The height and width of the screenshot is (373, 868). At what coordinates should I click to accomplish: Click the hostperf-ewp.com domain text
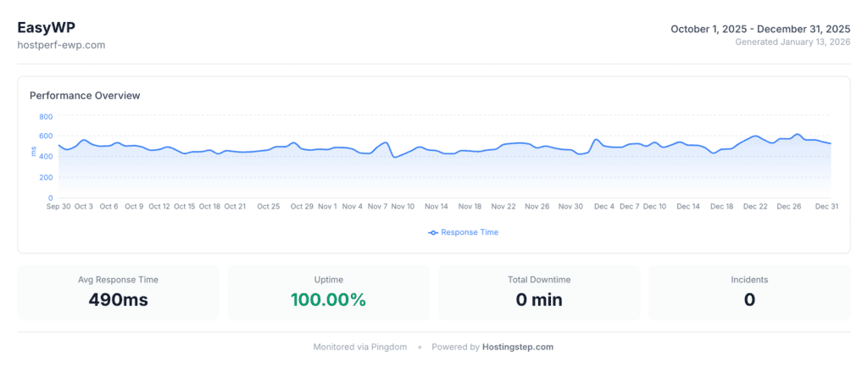(61, 45)
